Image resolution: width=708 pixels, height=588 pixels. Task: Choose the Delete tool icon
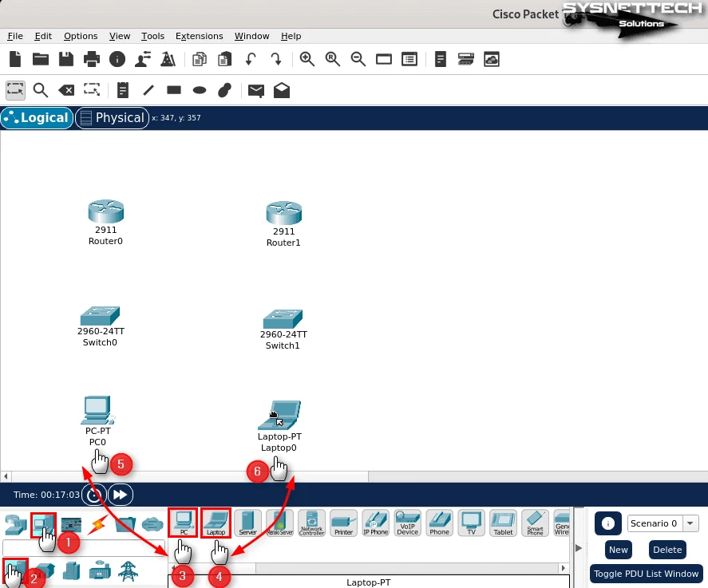[x=66, y=90]
